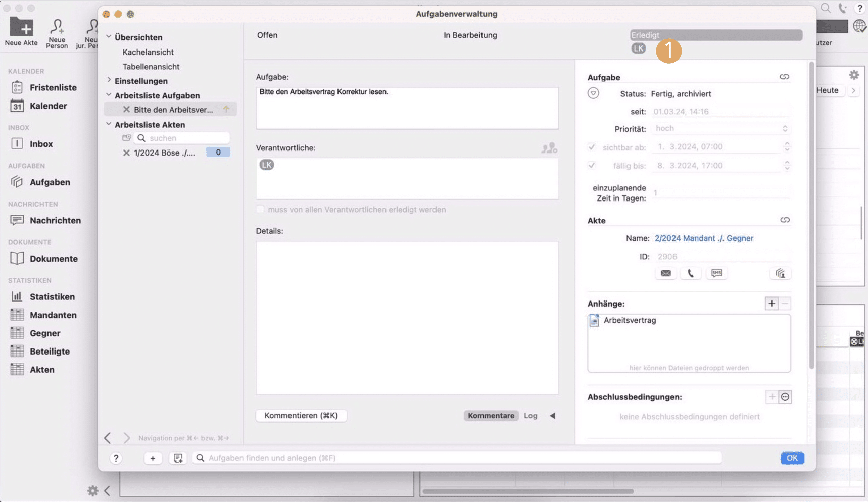868x502 pixels.
Task: Open the 2/2024 Mandant ./. Gegner link
Action: tap(704, 238)
